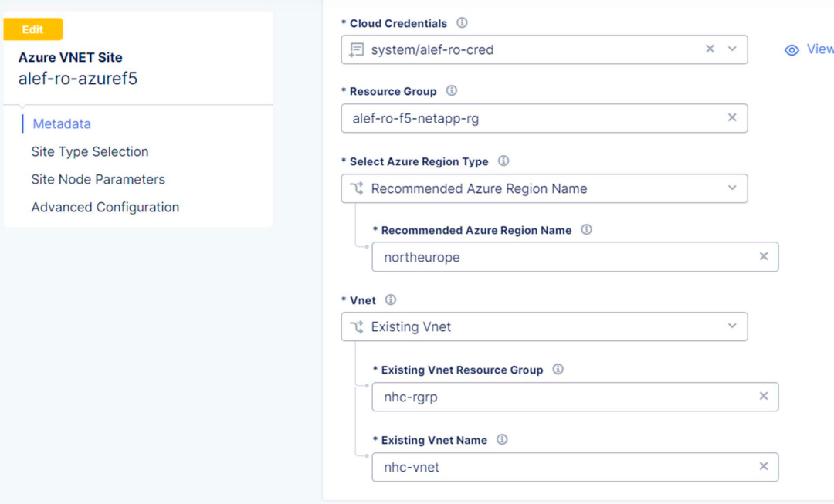Click choice icon in Region Type field

pos(356,188)
